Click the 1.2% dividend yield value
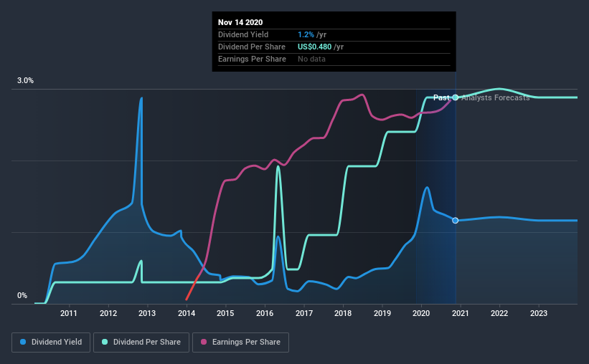The image size is (589, 364). click(x=306, y=34)
